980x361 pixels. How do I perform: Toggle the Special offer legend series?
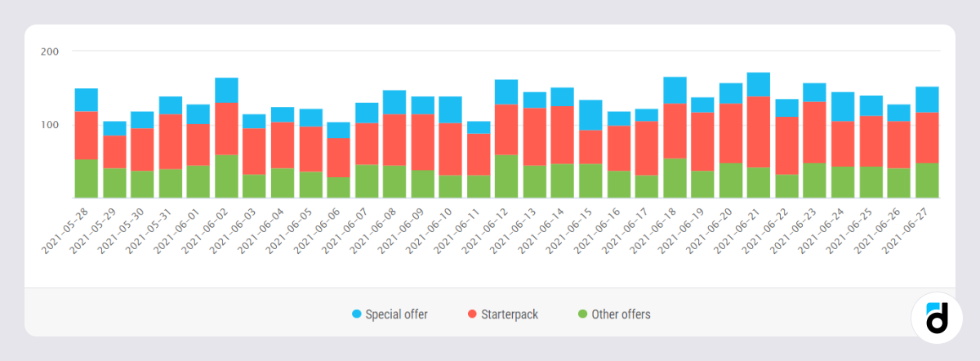(x=395, y=314)
